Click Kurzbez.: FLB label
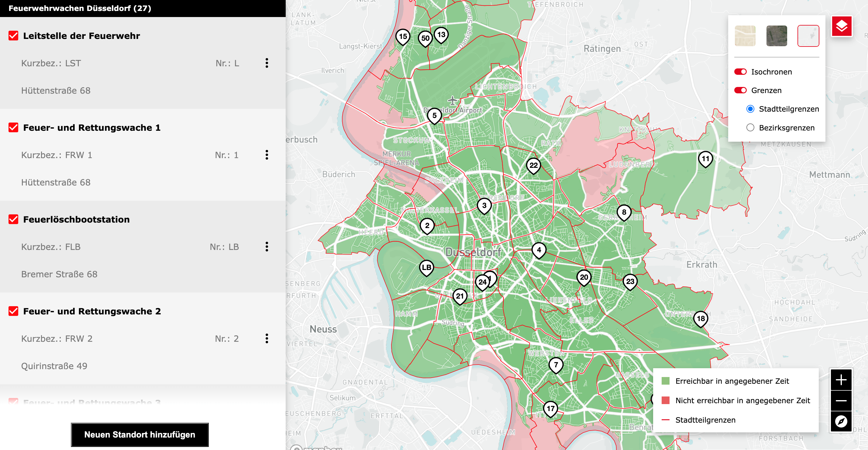The image size is (868, 450). coord(51,247)
